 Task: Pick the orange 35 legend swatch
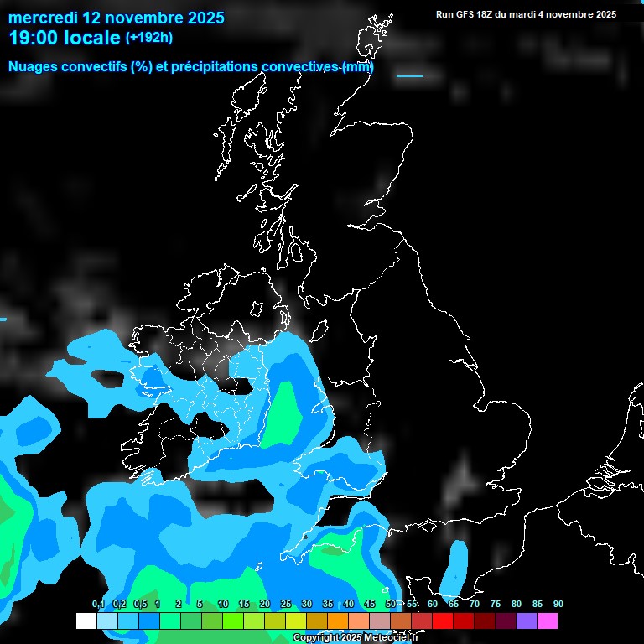click(x=338, y=621)
